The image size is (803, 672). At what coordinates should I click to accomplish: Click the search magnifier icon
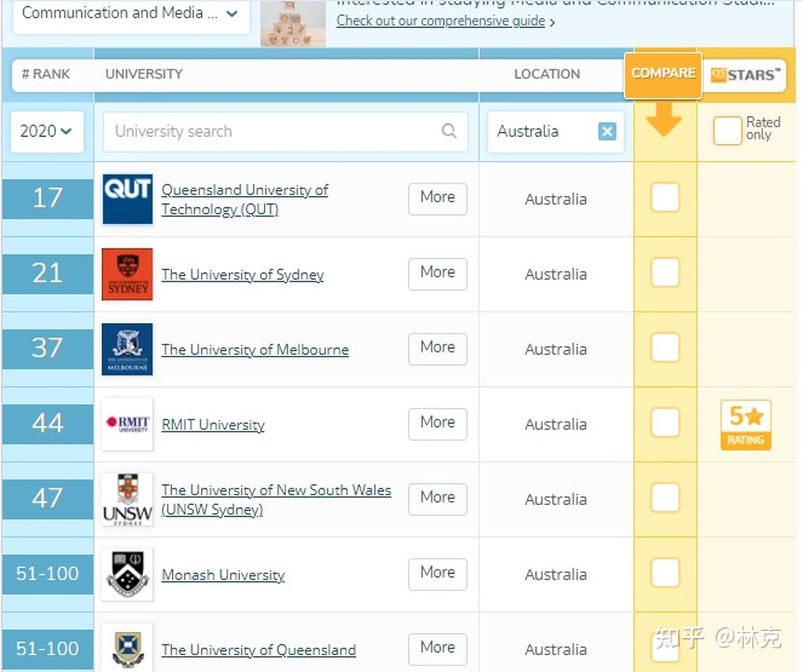coord(449,131)
